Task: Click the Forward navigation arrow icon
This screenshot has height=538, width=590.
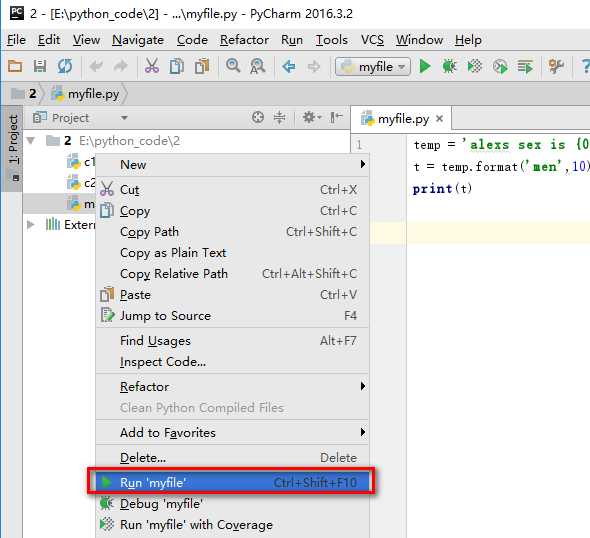Action: 313,67
